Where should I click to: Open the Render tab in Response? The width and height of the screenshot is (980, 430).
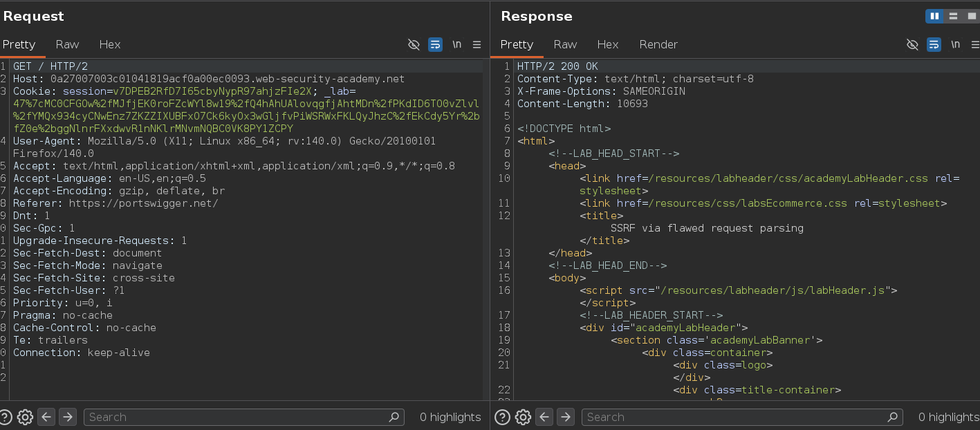tap(658, 44)
